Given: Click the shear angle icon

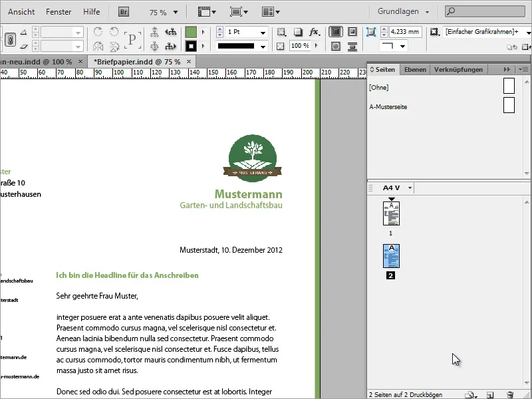Looking at the screenshot, I should (x=23, y=46).
